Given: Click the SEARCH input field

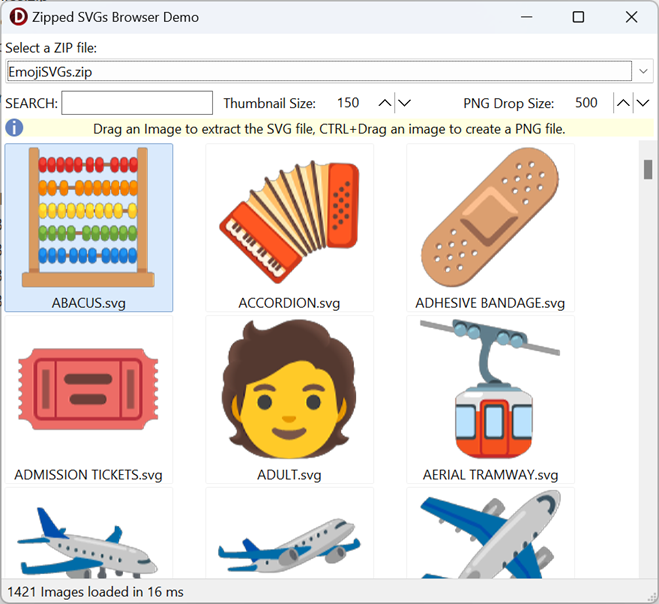Looking at the screenshot, I should (137, 103).
